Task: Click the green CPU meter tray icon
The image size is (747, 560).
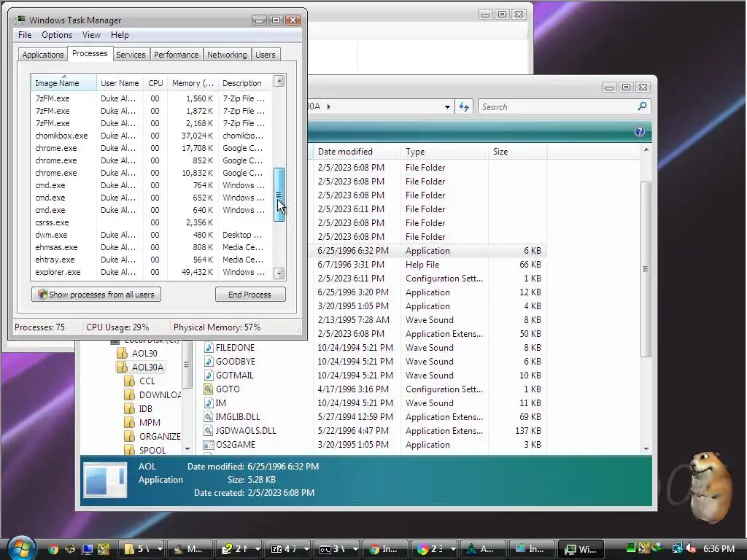Action: click(631, 548)
